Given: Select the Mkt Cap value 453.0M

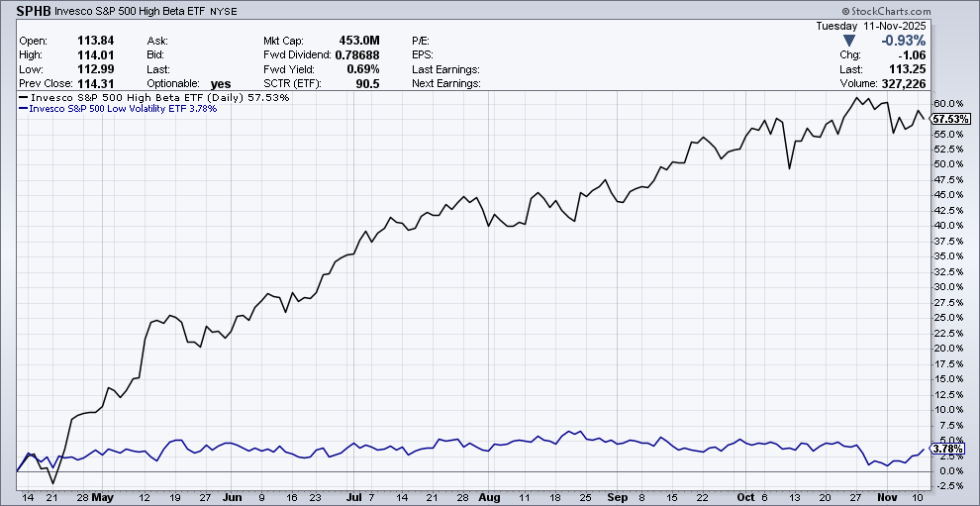Looking at the screenshot, I should point(359,41).
